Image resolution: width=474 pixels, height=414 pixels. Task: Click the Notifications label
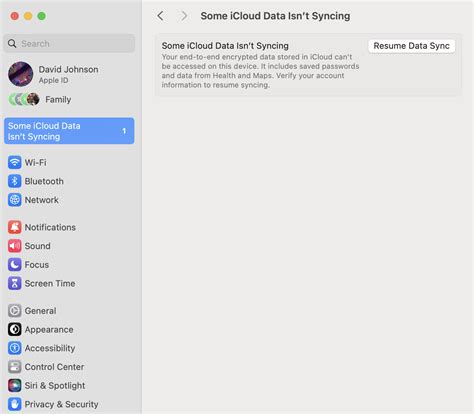[x=50, y=227]
